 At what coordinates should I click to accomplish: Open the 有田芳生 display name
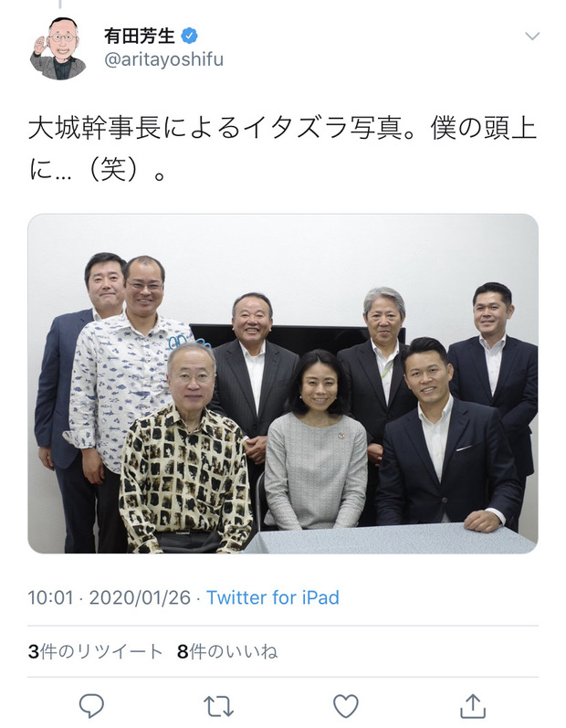(x=139, y=36)
